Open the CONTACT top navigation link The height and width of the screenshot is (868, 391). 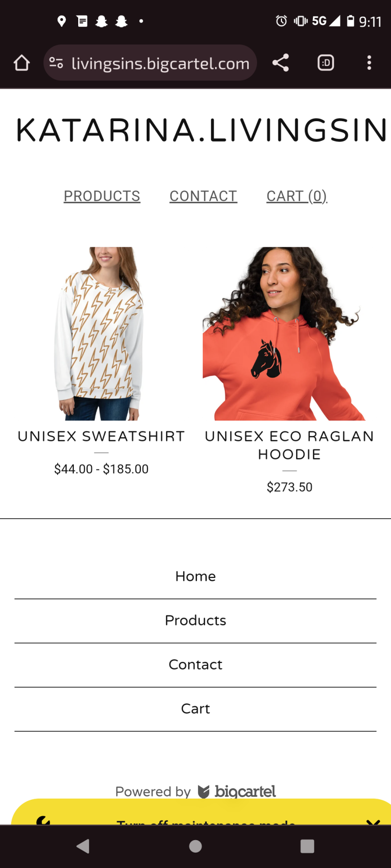pyautogui.click(x=203, y=196)
